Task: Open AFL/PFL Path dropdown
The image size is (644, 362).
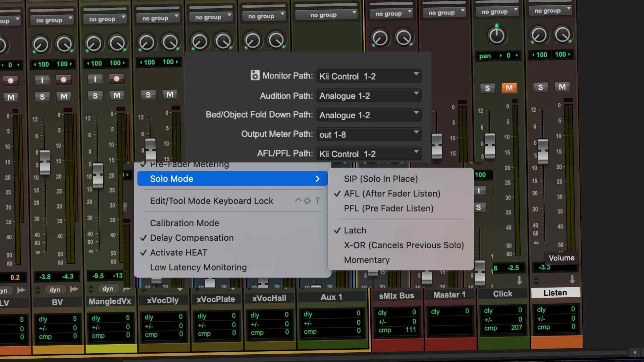Action: pos(369,154)
